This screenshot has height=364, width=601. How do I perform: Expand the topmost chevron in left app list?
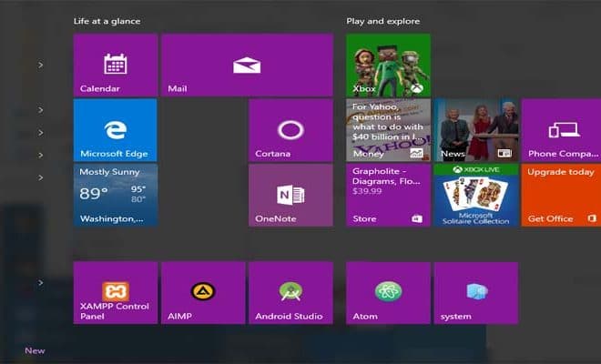[x=41, y=65]
